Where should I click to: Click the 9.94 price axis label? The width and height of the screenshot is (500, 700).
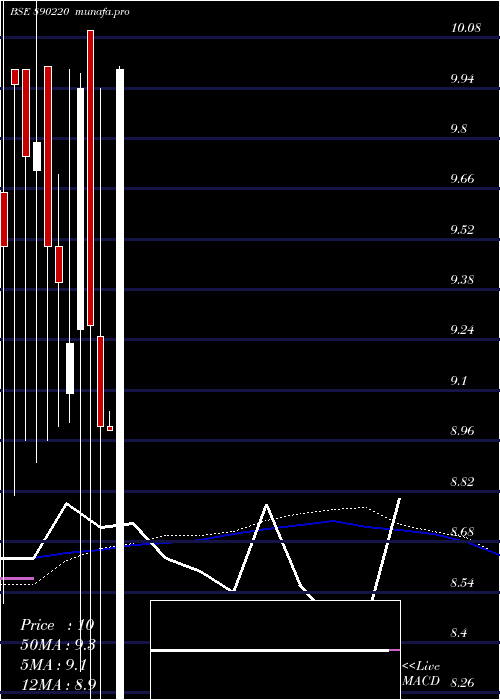464,79
